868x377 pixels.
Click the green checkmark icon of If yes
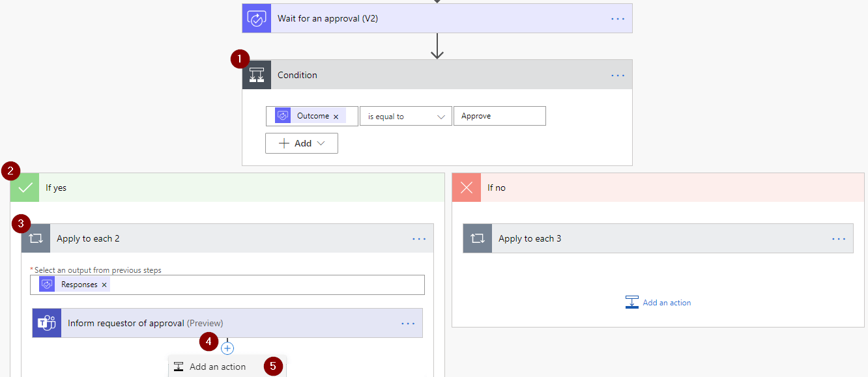pos(23,187)
